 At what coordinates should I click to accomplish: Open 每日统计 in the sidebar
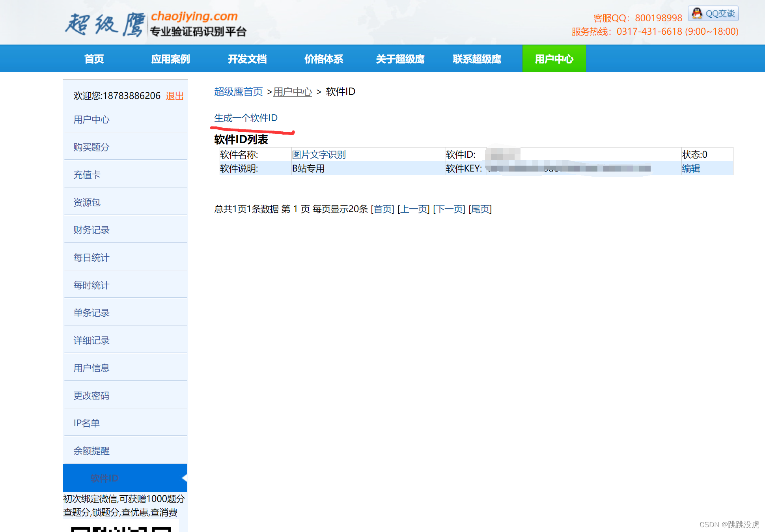click(x=91, y=258)
